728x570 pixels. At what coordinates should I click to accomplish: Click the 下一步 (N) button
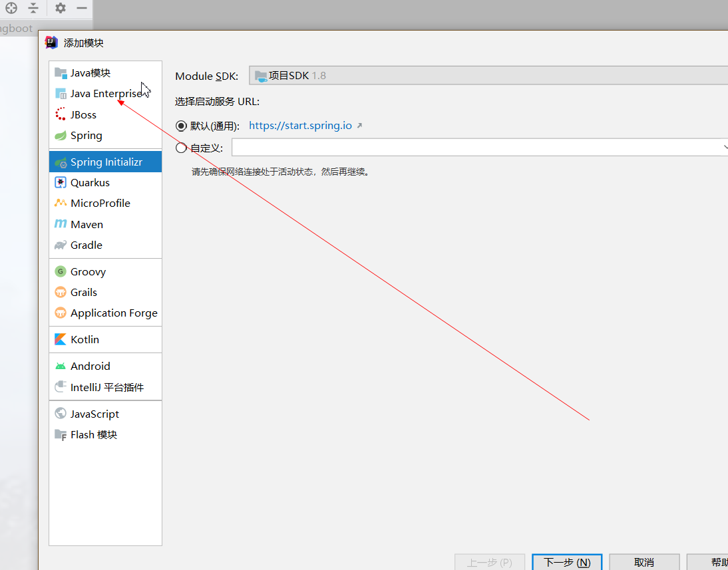pyautogui.click(x=567, y=562)
